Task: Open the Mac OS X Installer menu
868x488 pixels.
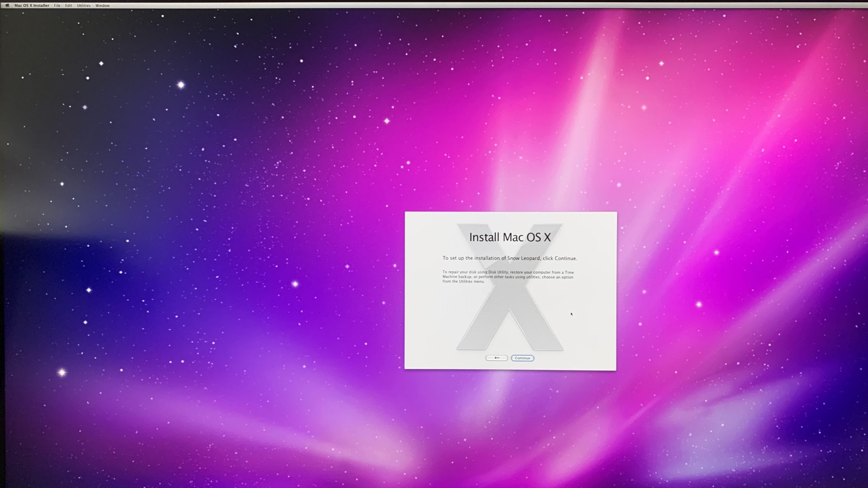Action: pos(32,6)
